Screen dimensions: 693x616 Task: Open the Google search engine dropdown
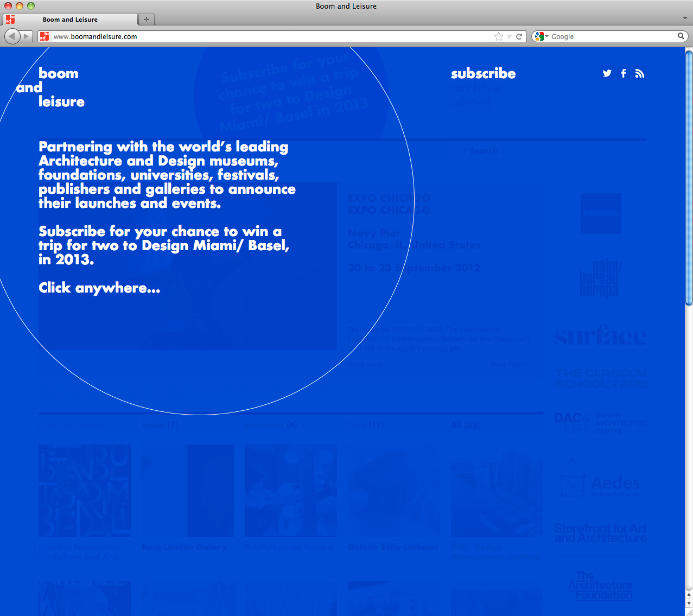click(541, 36)
